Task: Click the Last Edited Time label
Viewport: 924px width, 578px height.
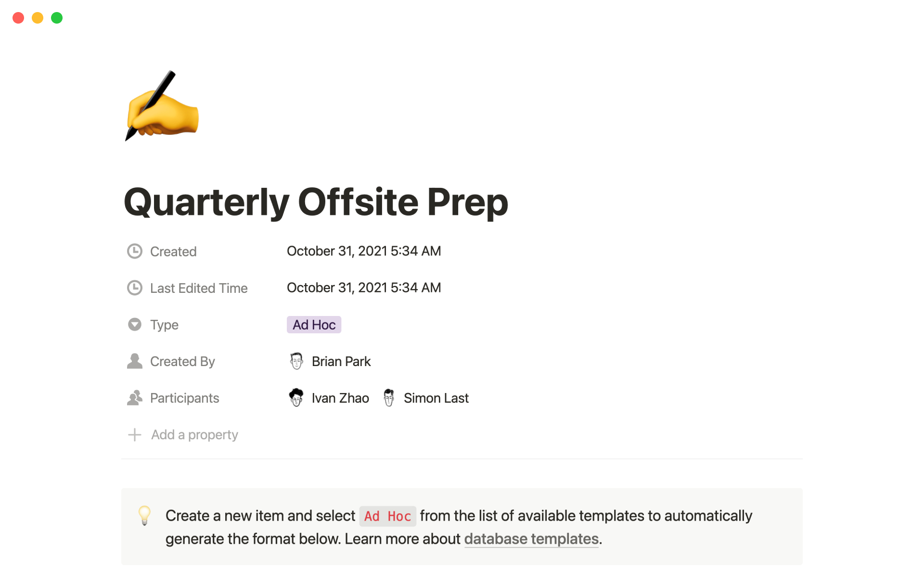Action: 199,288
